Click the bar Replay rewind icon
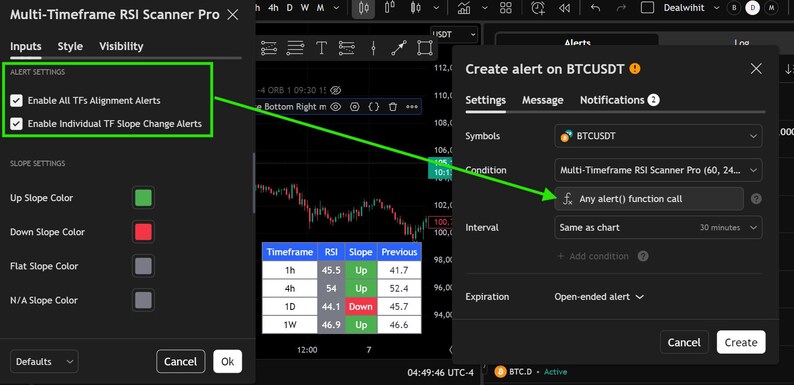The image size is (794, 385). point(564,8)
